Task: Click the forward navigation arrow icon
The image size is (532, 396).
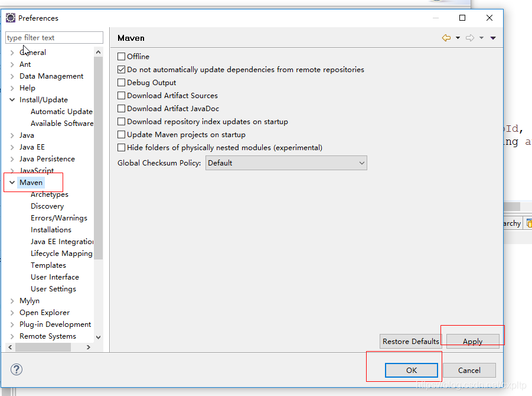Action: [x=470, y=38]
